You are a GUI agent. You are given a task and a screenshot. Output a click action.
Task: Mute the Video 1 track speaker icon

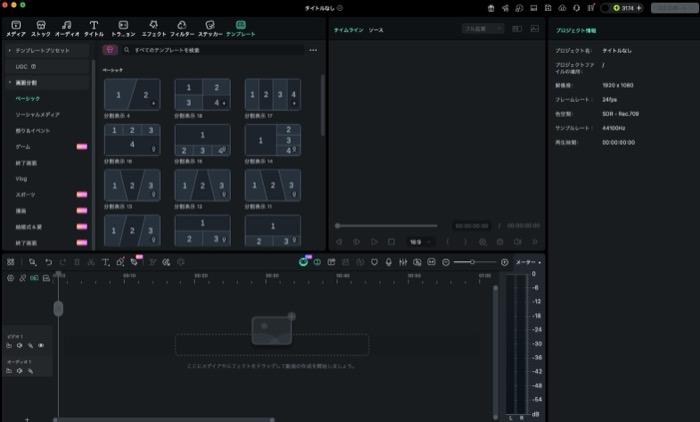point(20,345)
